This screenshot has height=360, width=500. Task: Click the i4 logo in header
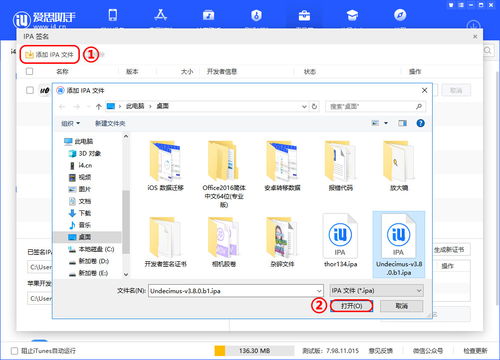44,19
